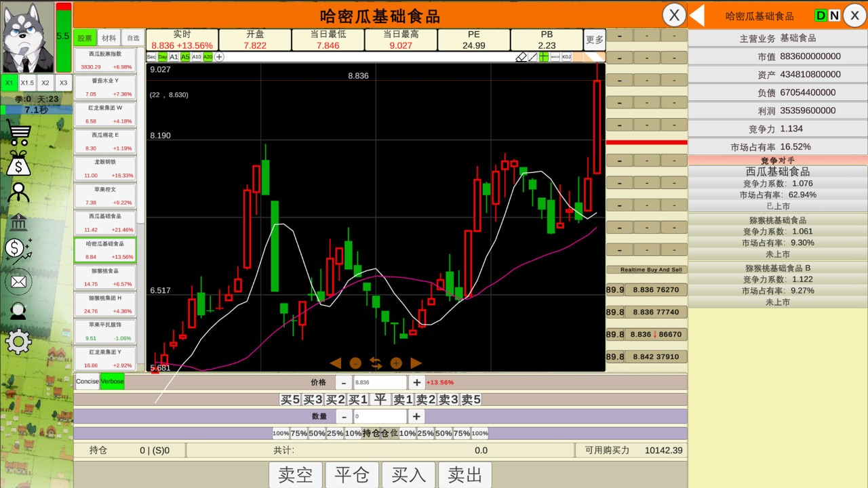
Task: Expand the 更多 (more) stats button
Action: pyautogui.click(x=594, y=40)
